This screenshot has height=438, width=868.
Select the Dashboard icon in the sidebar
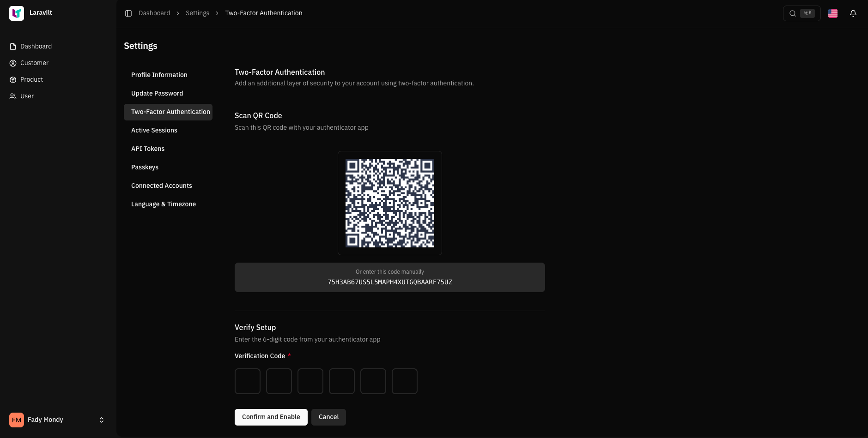[x=12, y=46]
